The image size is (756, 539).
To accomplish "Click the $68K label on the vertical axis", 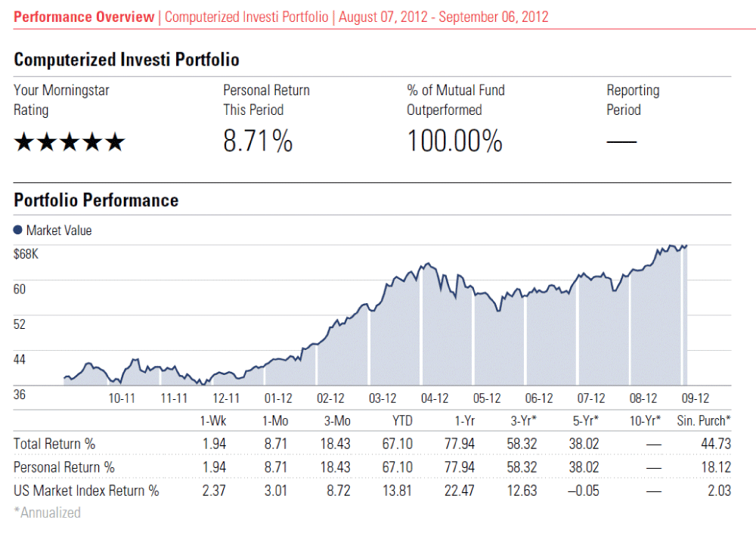I will click(x=26, y=254).
